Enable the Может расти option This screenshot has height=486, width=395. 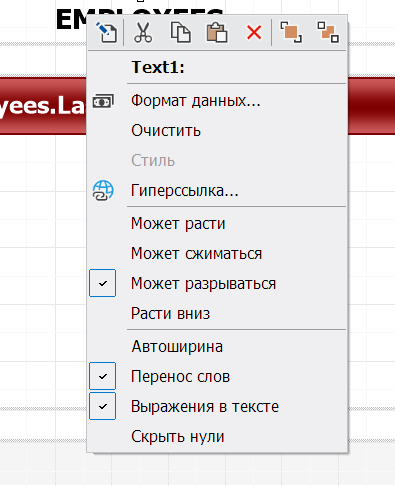pyautogui.click(x=178, y=223)
